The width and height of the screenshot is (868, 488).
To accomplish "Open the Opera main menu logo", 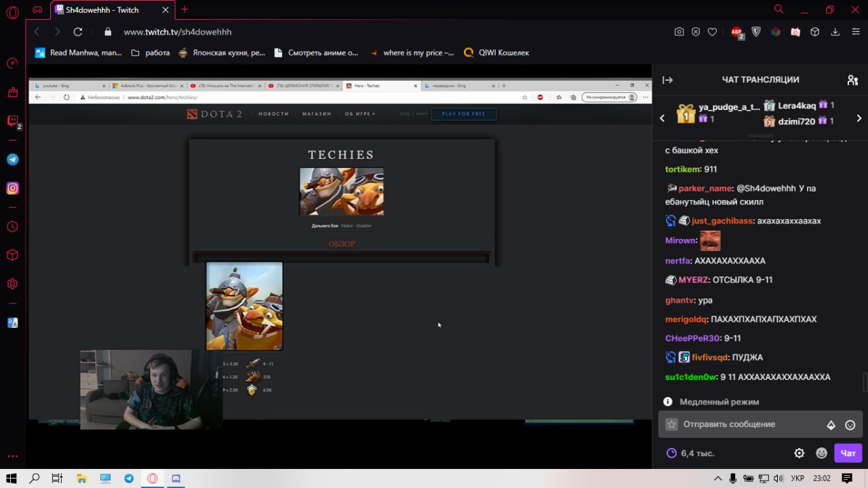I will (x=12, y=12).
